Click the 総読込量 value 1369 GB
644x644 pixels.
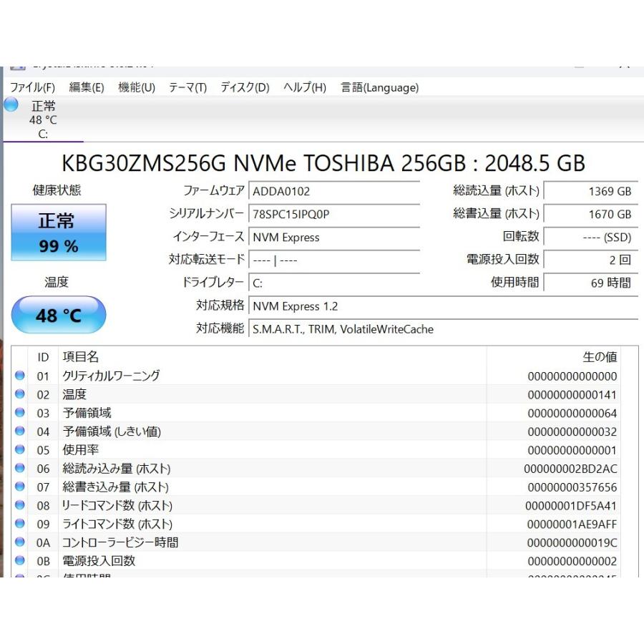tap(590, 191)
